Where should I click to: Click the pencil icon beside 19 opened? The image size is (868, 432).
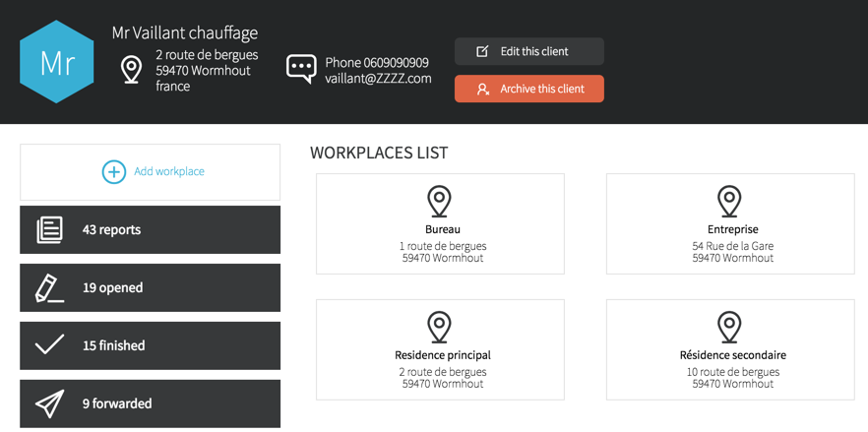[x=49, y=288]
